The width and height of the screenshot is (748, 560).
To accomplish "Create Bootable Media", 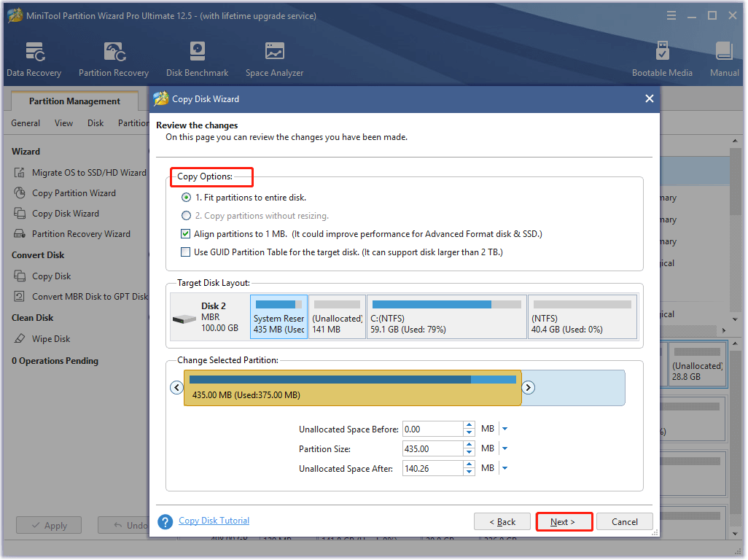I will point(662,58).
